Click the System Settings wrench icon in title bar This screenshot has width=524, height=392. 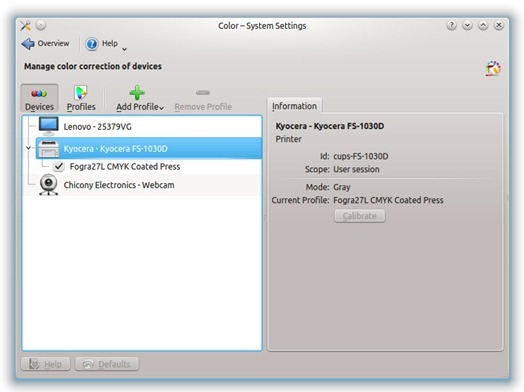[x=26, y=26]
